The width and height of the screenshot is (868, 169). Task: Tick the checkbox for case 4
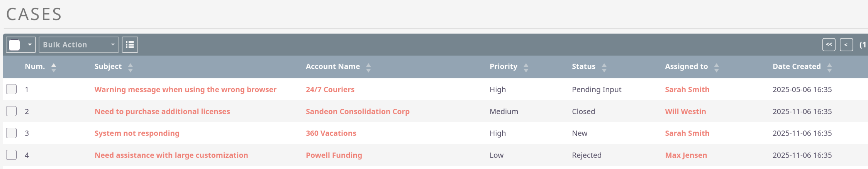point(12,155)
